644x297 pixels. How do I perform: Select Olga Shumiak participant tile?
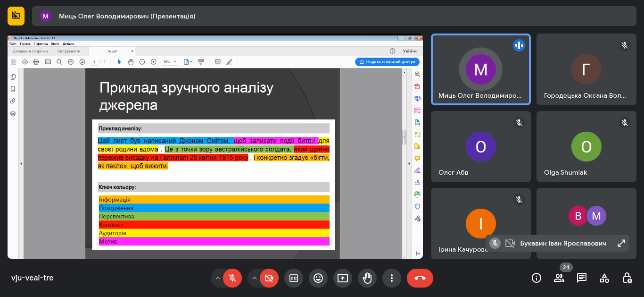(586, 146)
